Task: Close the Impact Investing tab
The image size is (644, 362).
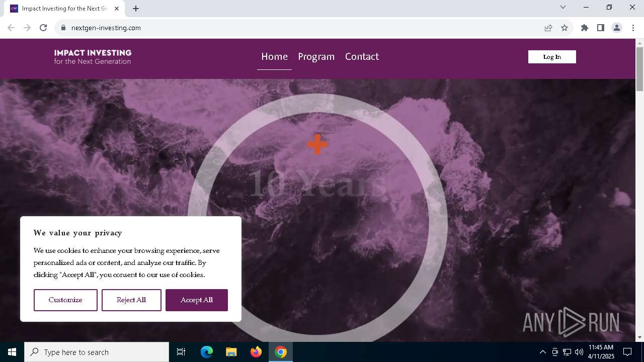Action: tap(117, 9)
